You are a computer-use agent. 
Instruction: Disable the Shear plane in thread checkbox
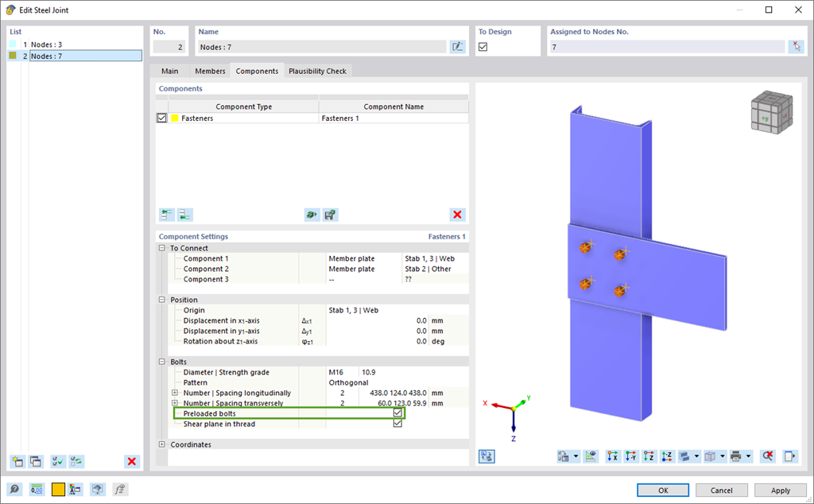point(397,423)
